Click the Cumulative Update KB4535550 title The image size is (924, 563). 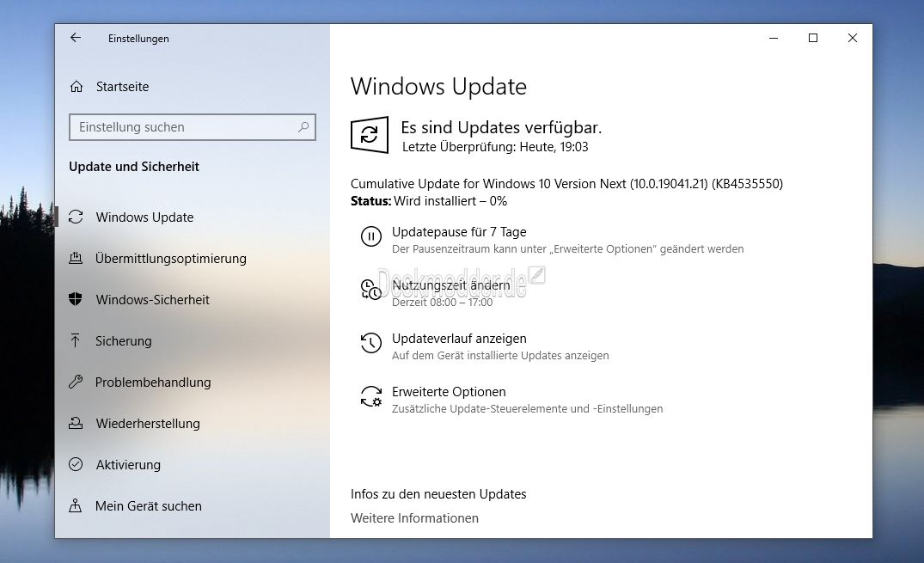pos(567,184)
